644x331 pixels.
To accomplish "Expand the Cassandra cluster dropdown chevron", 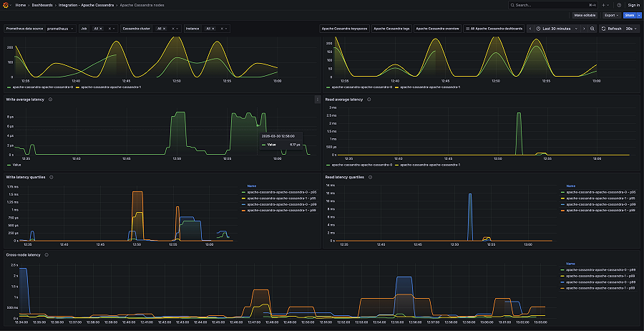I will pos(178,29).
